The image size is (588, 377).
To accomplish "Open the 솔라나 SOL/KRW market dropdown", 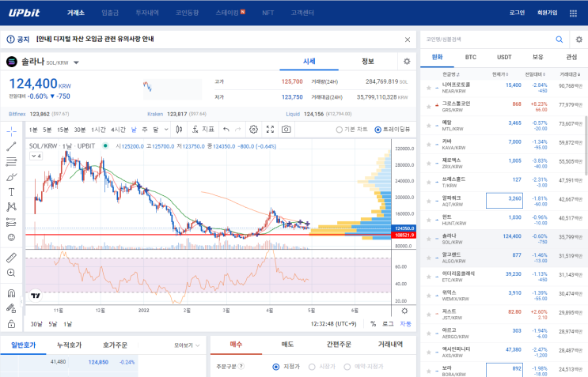I will [76, 62].
